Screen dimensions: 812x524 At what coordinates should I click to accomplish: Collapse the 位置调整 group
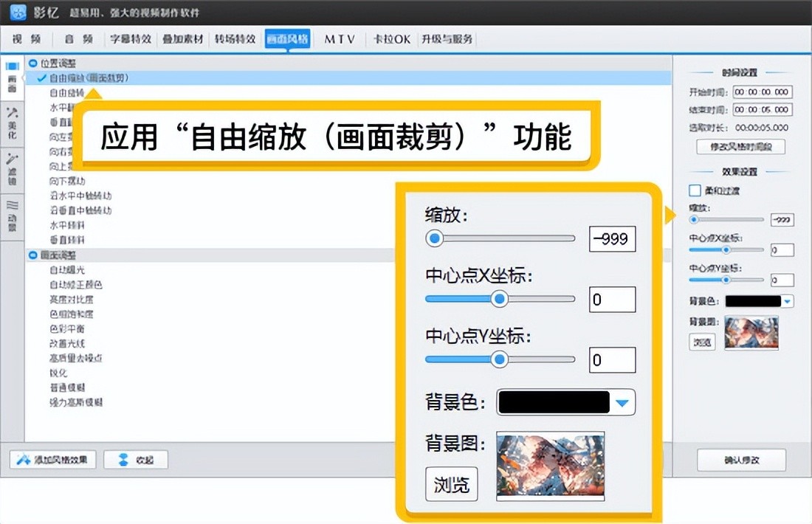coord(32,63)
